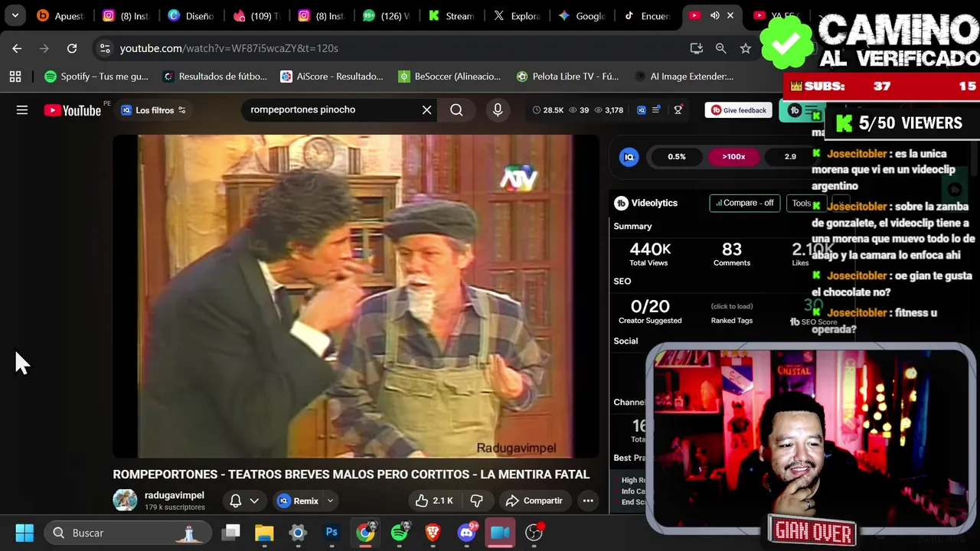Open the Apps grid in bookmarks bar
Viewport: 980px width, 551px height.
pos(15,77)
